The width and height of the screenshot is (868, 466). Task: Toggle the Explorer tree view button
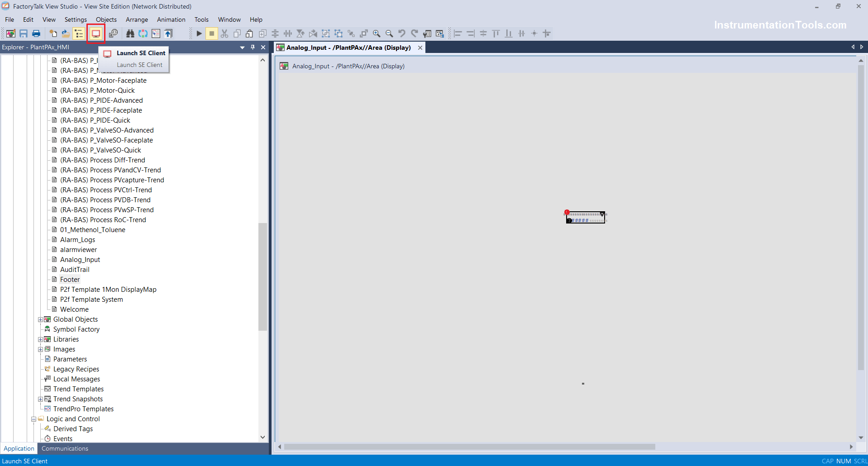pyautogui.click(x=79, y=33)
